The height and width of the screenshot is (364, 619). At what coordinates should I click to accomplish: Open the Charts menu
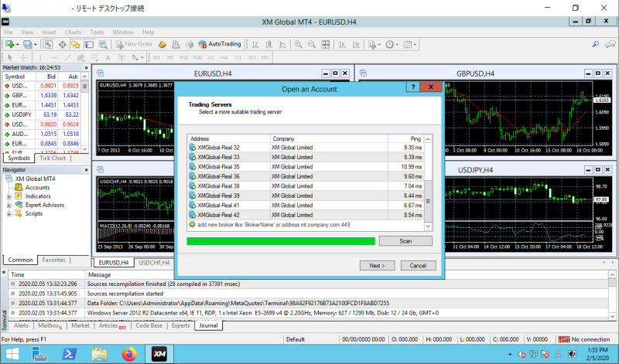pos(73,32)
